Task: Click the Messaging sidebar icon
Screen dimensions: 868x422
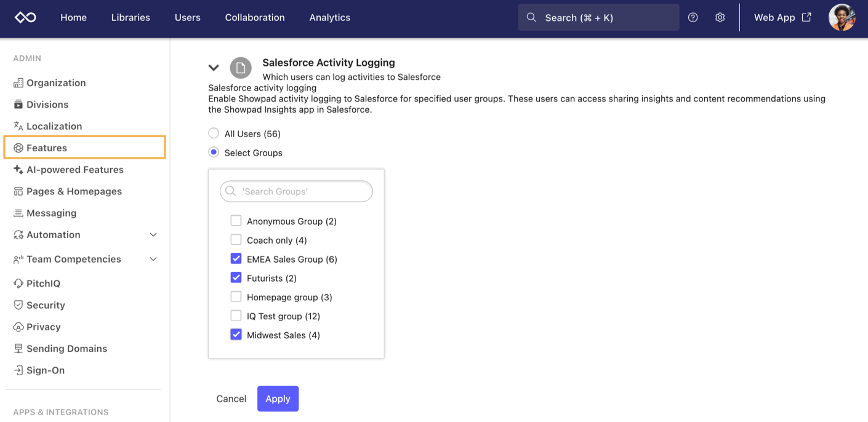Action: click(x=18, y=213)
